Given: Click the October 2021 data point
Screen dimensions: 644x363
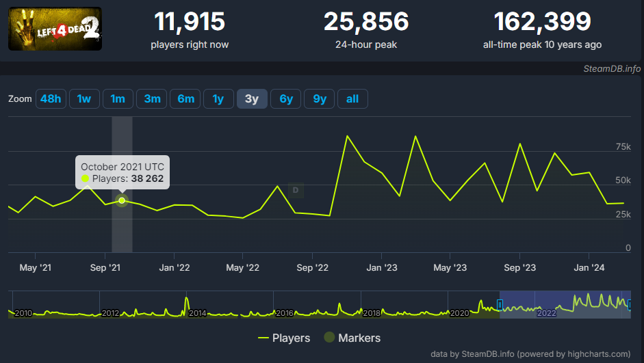Looking at the screenshot, I should click(x=122, y=200).
